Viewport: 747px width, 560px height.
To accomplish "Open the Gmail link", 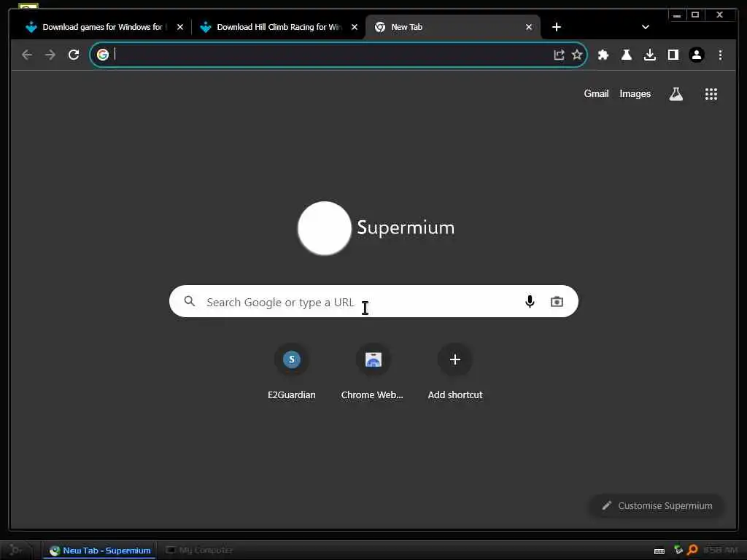I will [596, 94].
